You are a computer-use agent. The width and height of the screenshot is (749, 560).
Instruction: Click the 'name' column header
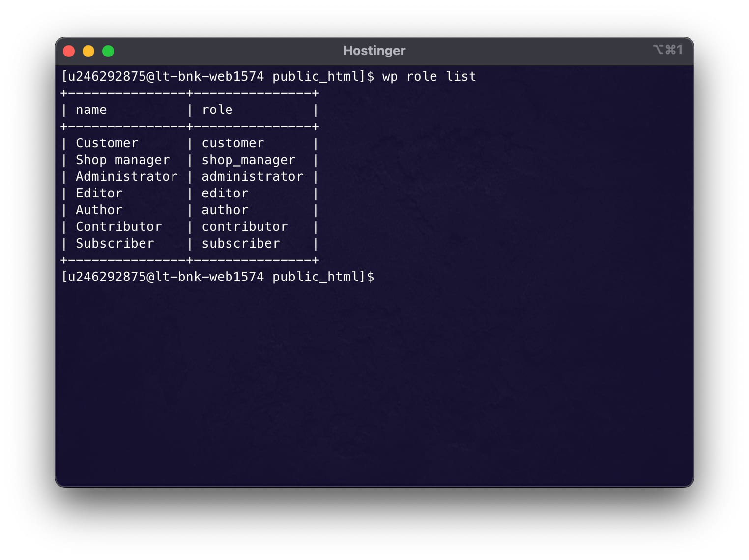91,110
